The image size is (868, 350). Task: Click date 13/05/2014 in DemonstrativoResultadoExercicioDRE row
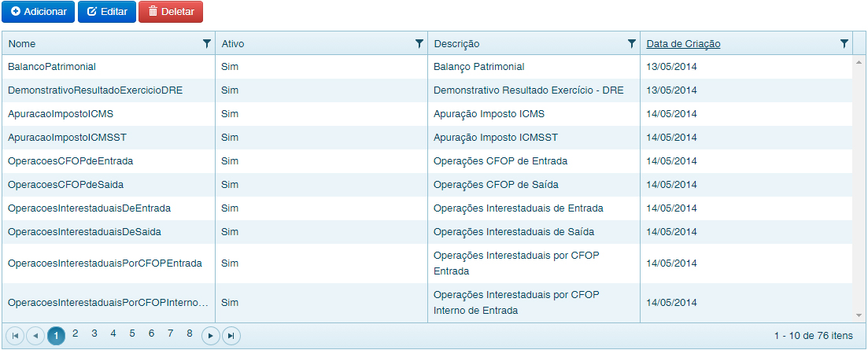(671, 90)
